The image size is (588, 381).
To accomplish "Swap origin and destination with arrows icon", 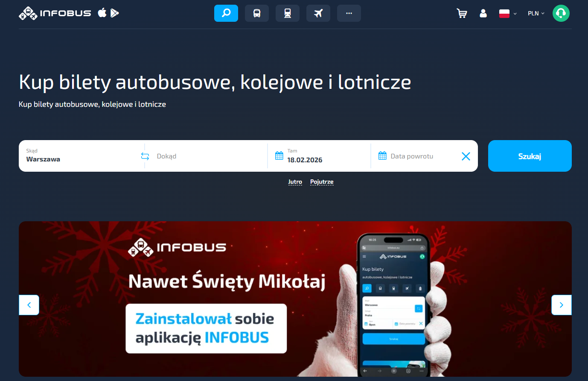I will [145, 156].
